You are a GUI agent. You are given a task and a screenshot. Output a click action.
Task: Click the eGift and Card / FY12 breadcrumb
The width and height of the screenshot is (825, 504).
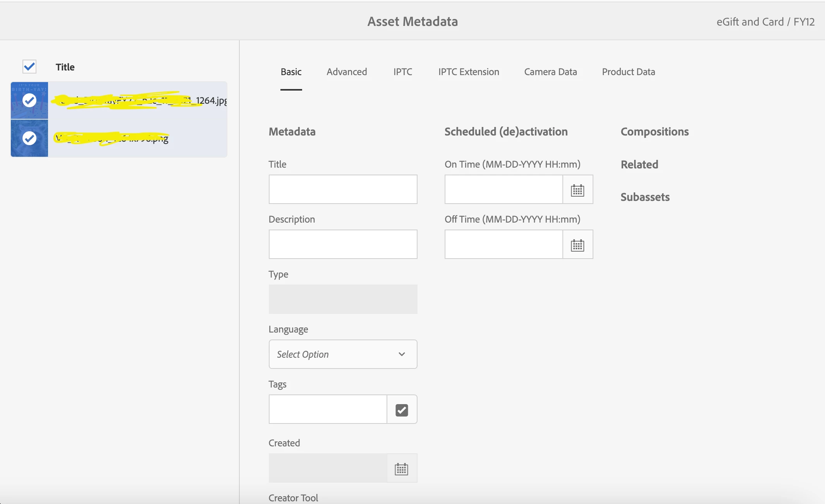pos(765,22)
